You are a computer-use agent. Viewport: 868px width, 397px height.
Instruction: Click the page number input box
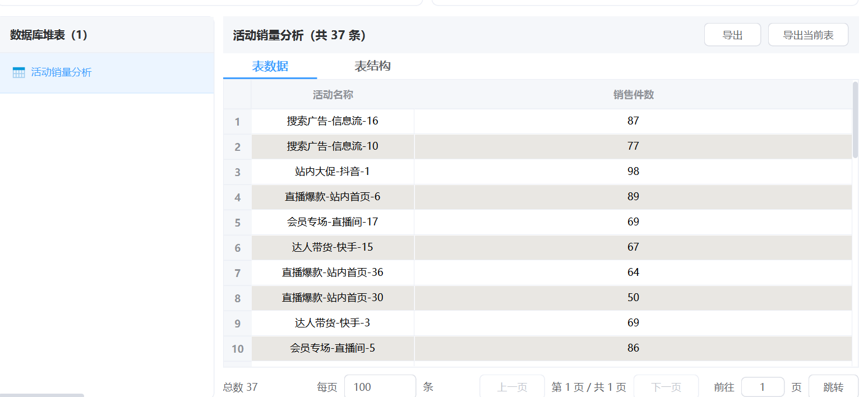762,387
